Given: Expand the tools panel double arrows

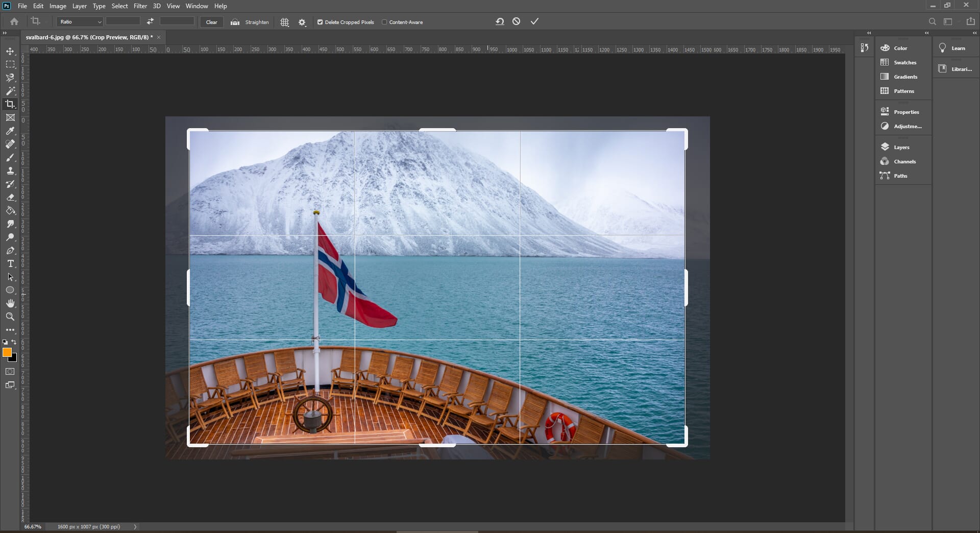Looking at the screenshot, I should (5, 33).
